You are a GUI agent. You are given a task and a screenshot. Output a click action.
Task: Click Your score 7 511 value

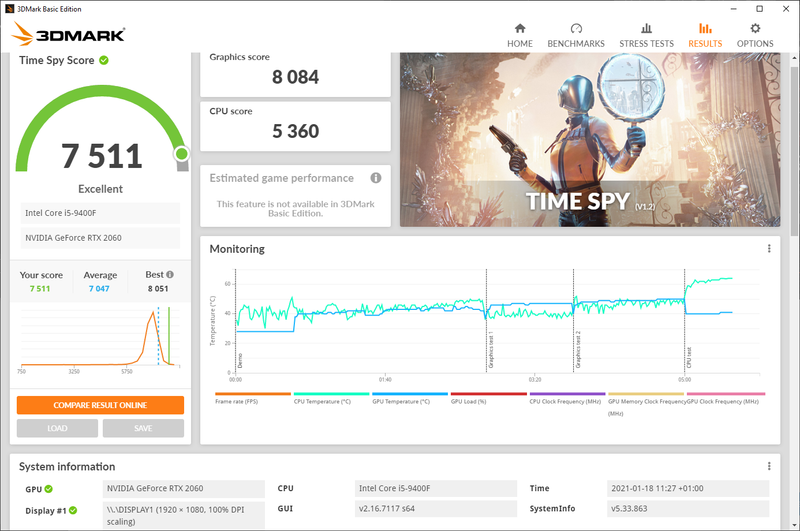point(40,289)
